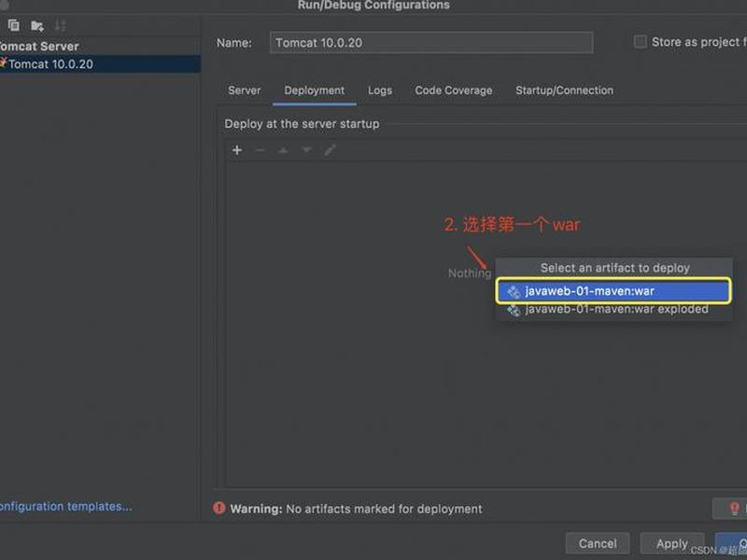Click the move up arrow icon
This screenshot has height=560, width=747.
(284, 150)
